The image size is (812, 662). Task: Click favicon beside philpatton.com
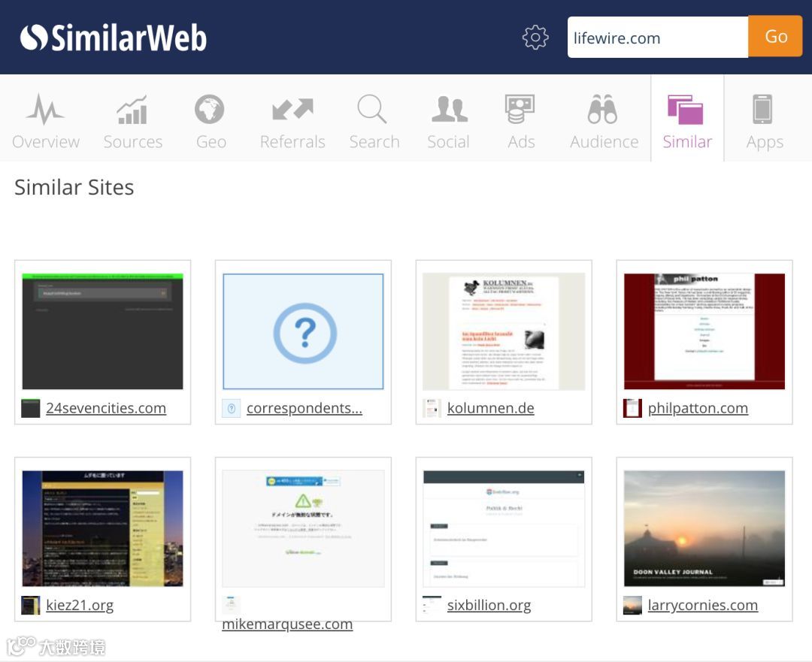tap(632, 408)
